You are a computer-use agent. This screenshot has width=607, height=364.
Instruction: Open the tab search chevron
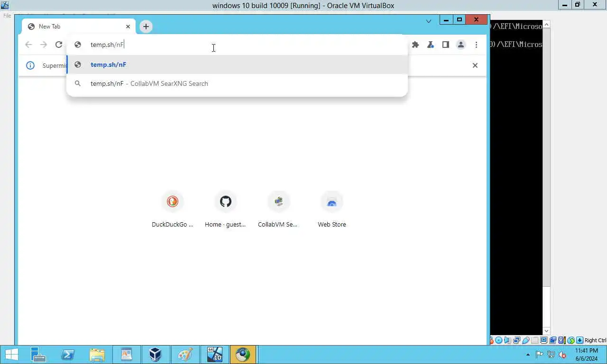tap(429, 21)
